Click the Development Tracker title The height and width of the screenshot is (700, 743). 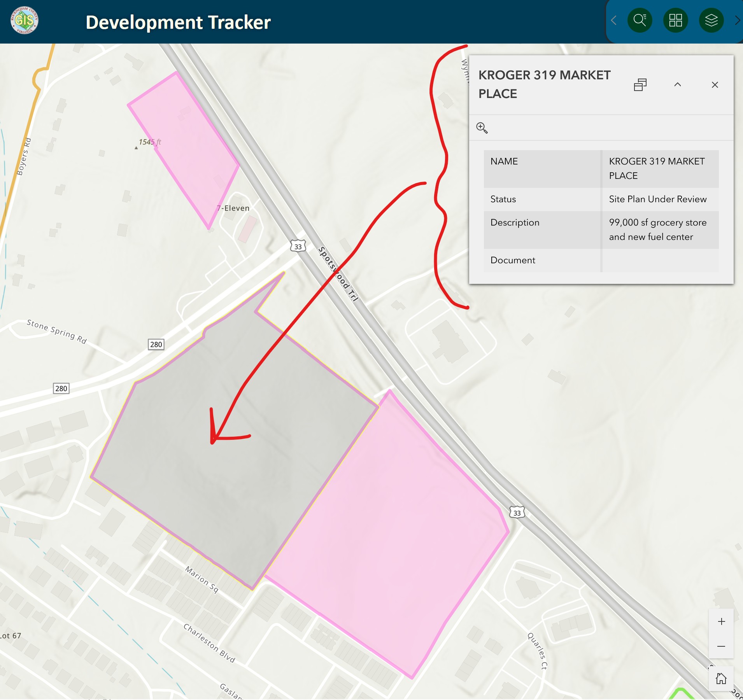click(178, 23)
